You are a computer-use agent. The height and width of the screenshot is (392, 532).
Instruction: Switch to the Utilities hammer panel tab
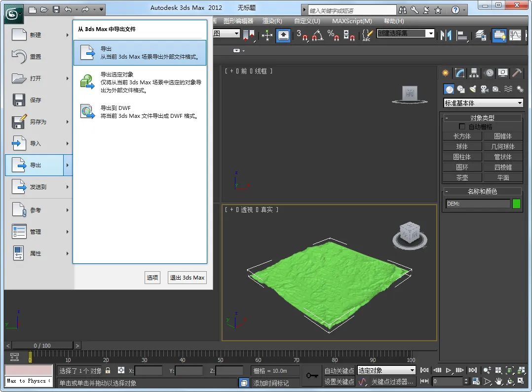pos(517,73)
